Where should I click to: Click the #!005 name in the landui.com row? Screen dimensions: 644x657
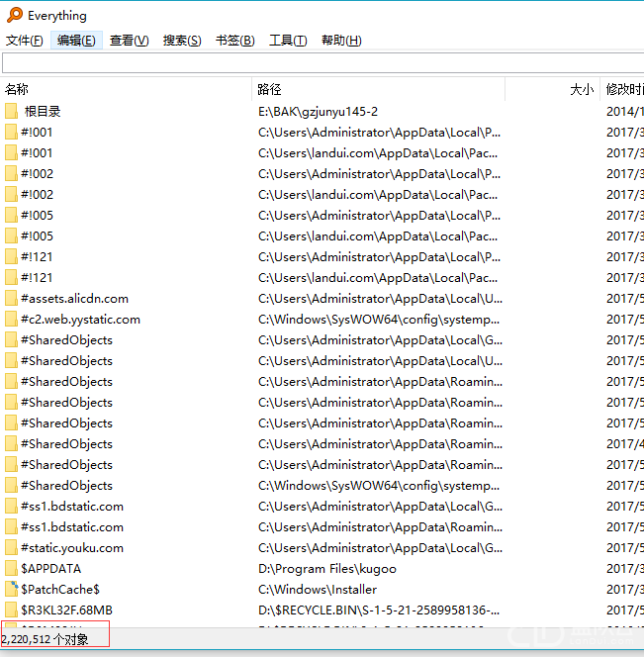(37, 236)
